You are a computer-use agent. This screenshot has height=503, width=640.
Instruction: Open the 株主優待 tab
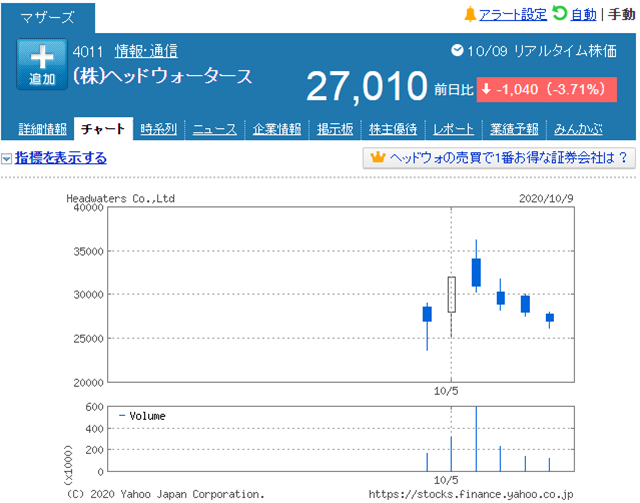[393, 129]
